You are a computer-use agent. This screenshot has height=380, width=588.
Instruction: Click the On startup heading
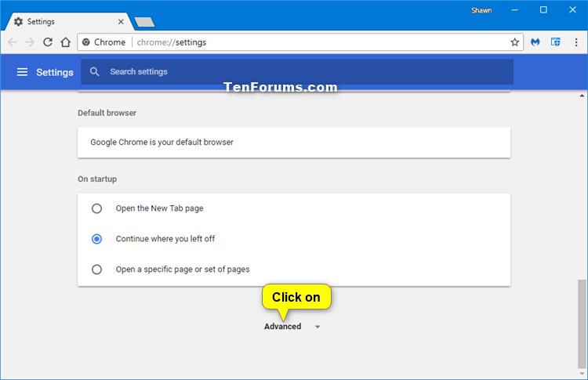(97, 179)
